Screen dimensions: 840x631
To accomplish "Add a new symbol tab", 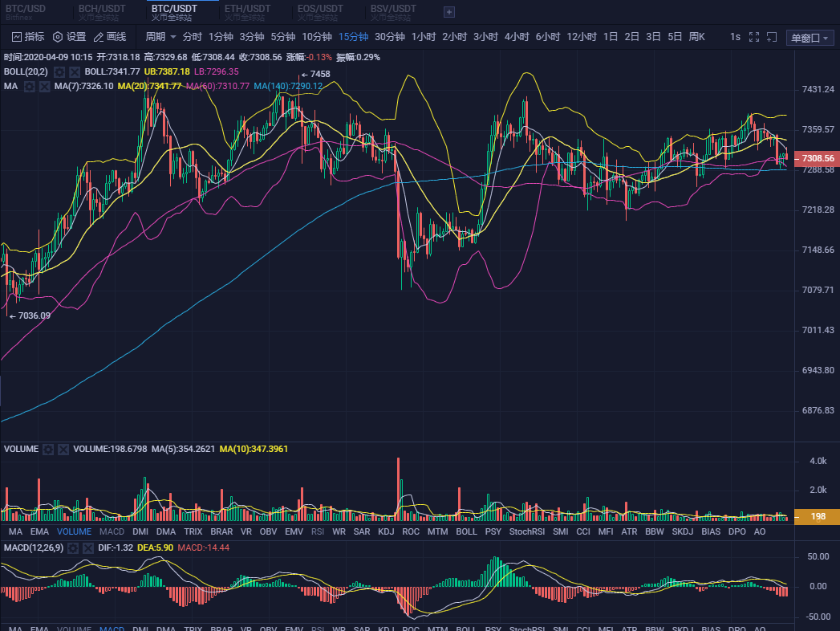I will click(x=449, y=12).
